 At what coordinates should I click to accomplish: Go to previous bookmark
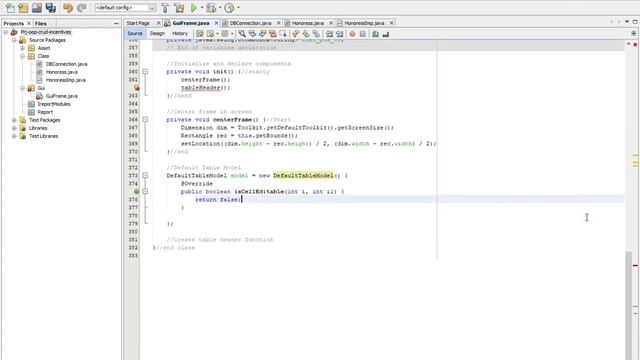click(x=296, y=34)
